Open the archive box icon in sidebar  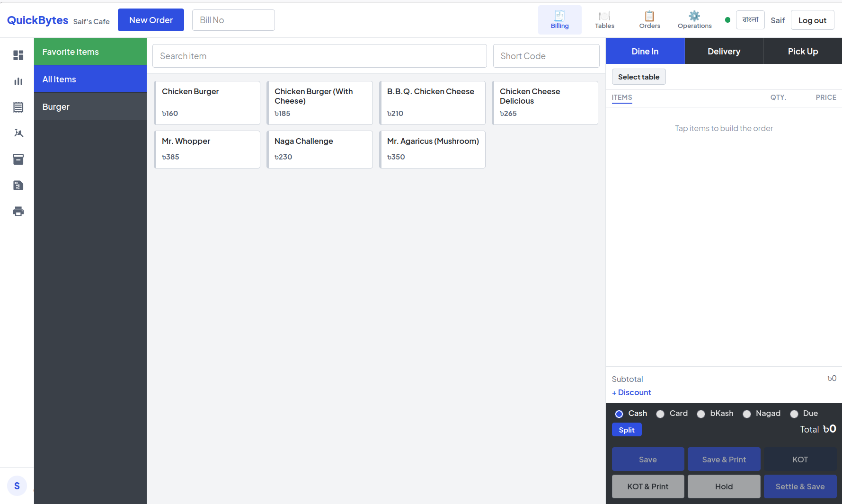click(18, 159)
